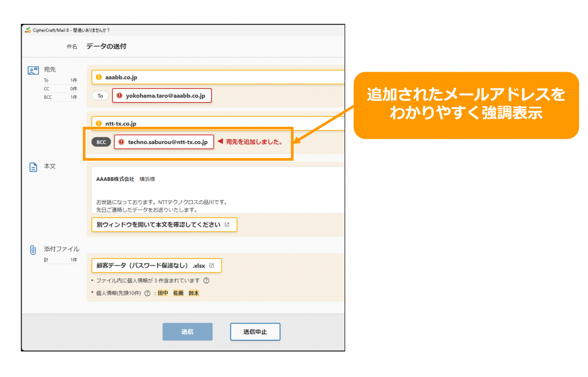Click the red alert icon on techno.saburou address
Viewport: 588px width, 377px height.
point(121,142)
